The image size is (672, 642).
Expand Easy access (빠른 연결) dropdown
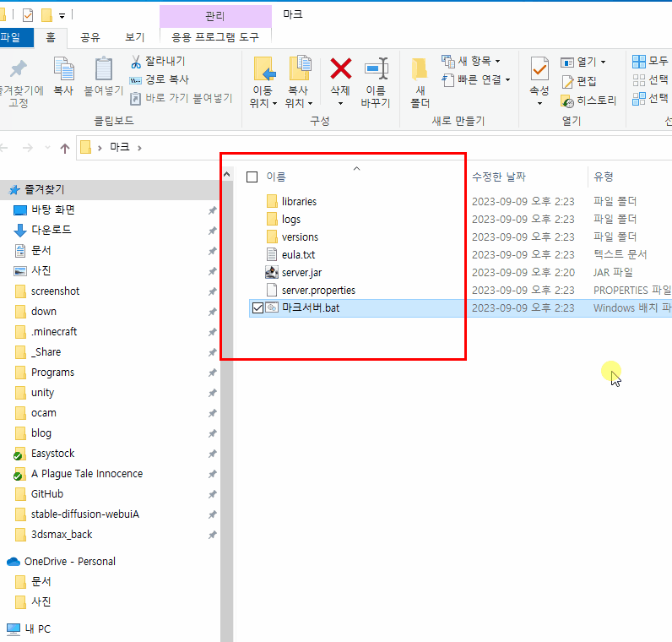coord(508,79)
